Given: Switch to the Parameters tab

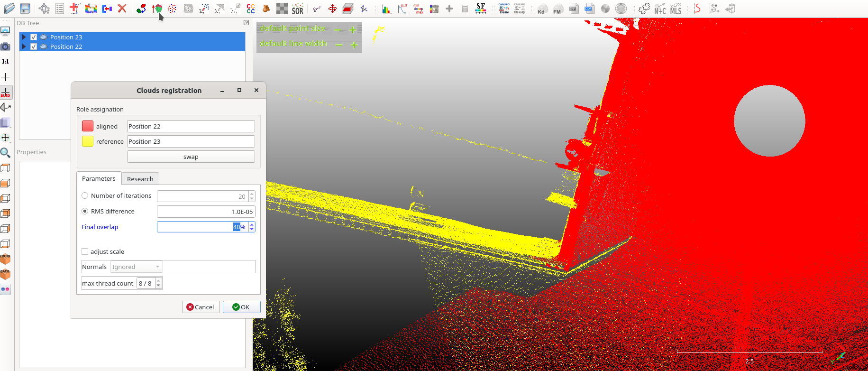Looking at the screenshot, I should [x=99, y=178].
